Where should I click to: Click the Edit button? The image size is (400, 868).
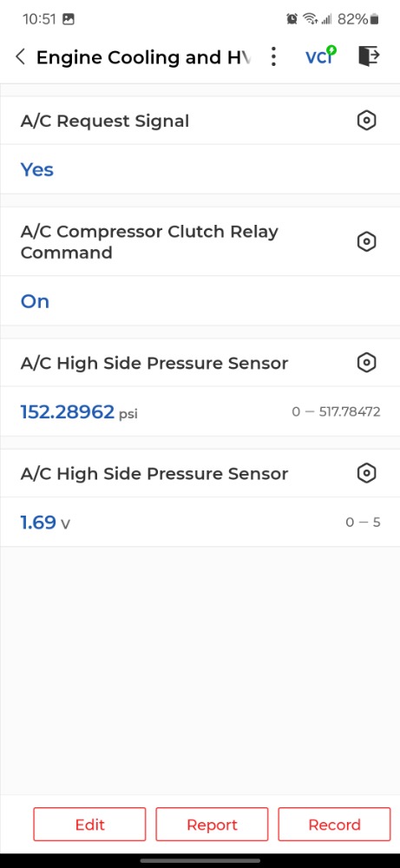89,825
